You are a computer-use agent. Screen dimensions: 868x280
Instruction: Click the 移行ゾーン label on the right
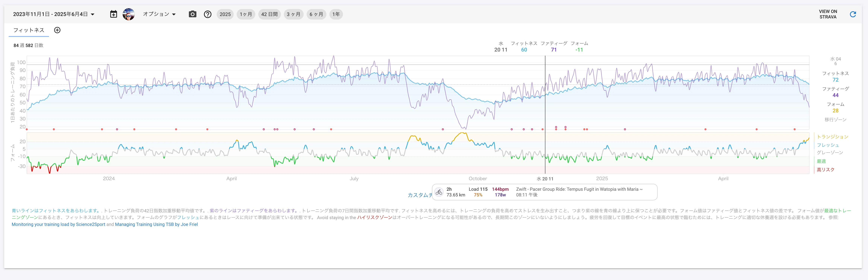835,120
